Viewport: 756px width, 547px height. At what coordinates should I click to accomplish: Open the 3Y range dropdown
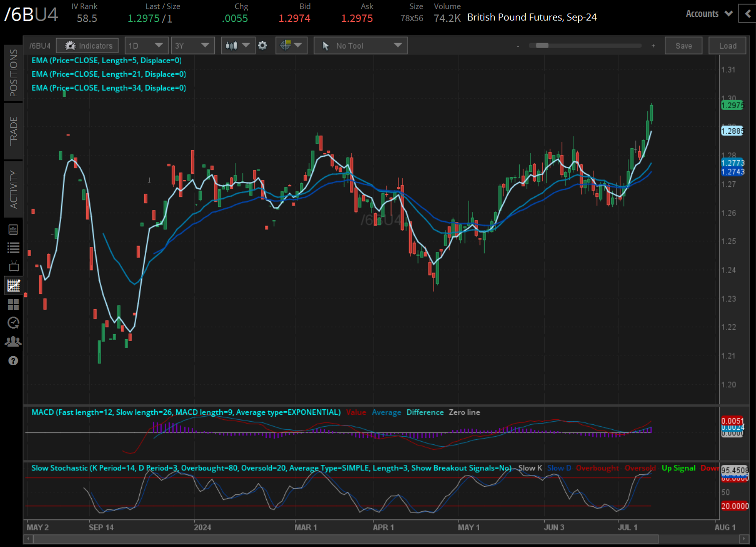tap(192, 46)
